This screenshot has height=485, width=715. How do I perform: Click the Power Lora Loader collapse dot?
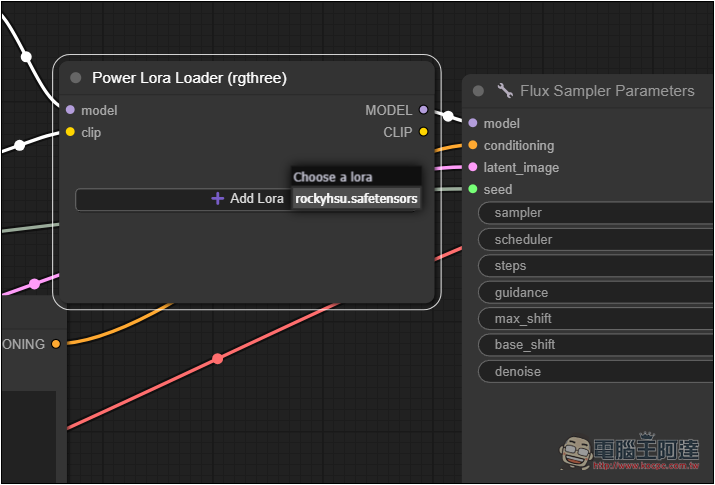pyautogui.click(x=76, y=78)
